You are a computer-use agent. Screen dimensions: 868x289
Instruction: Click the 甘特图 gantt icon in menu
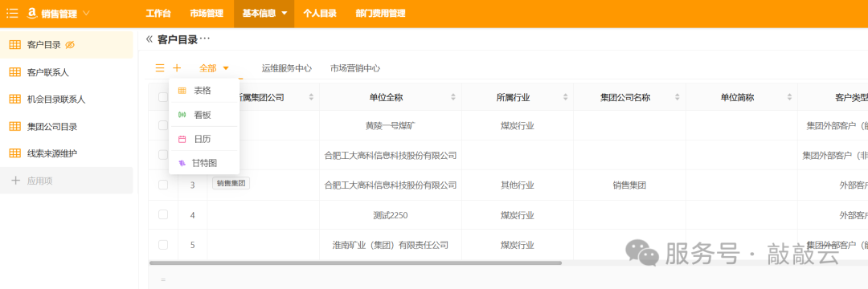(182, 163)
